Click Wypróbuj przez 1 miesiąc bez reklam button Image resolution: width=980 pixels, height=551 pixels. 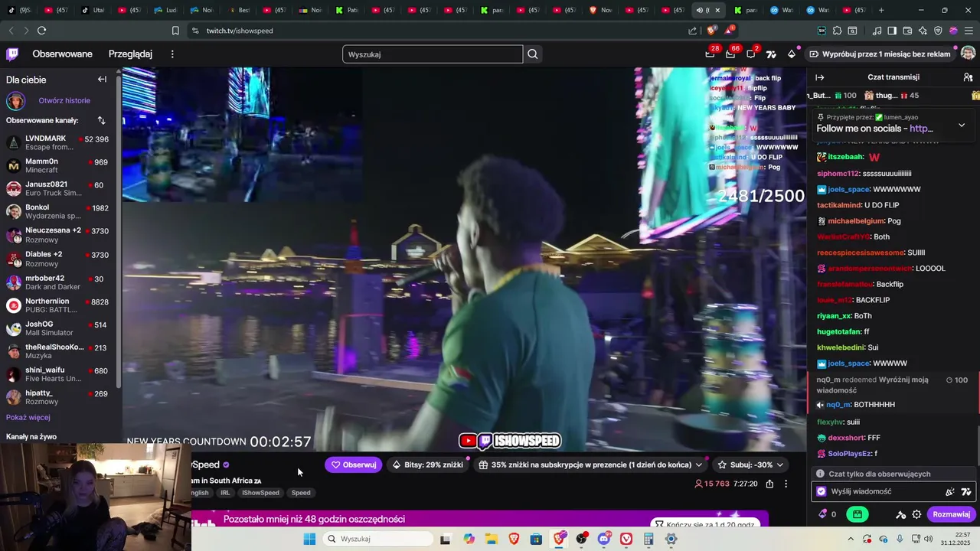click(880, 54)
